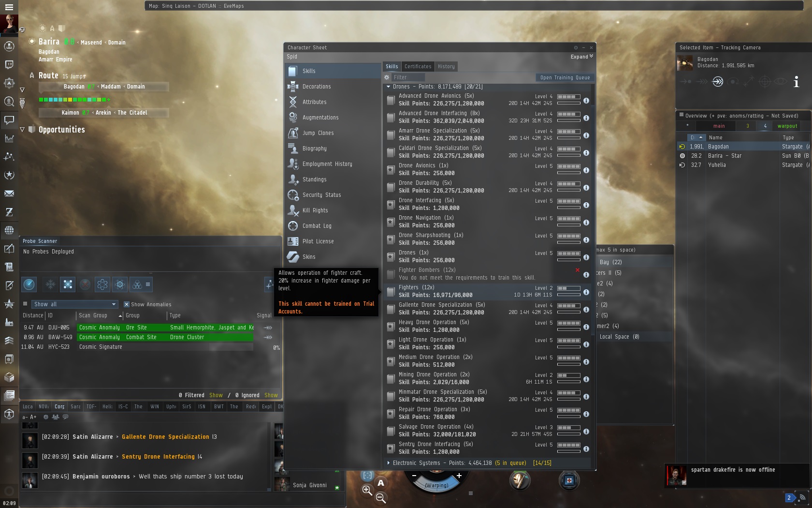Open Security Status in Character Sheet
The height and width of the screenshot is (508, 812).
click(x=333, y=195)
